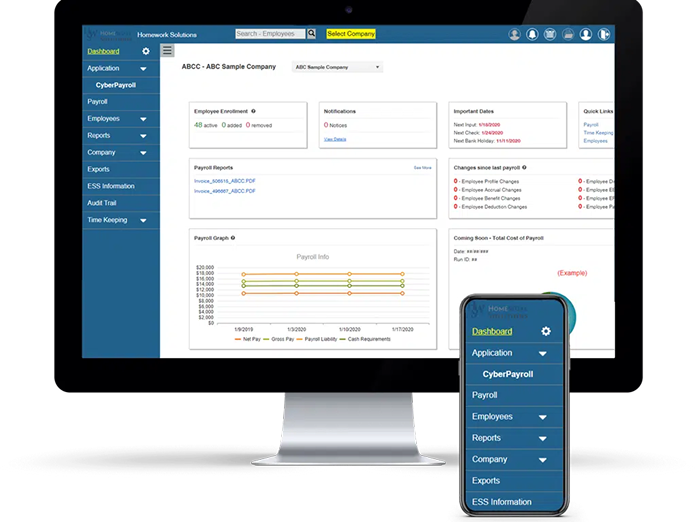Click help icon beside Changes since last payroll
The width and height of the screenshot is (696, 522).
coord(524,167)
